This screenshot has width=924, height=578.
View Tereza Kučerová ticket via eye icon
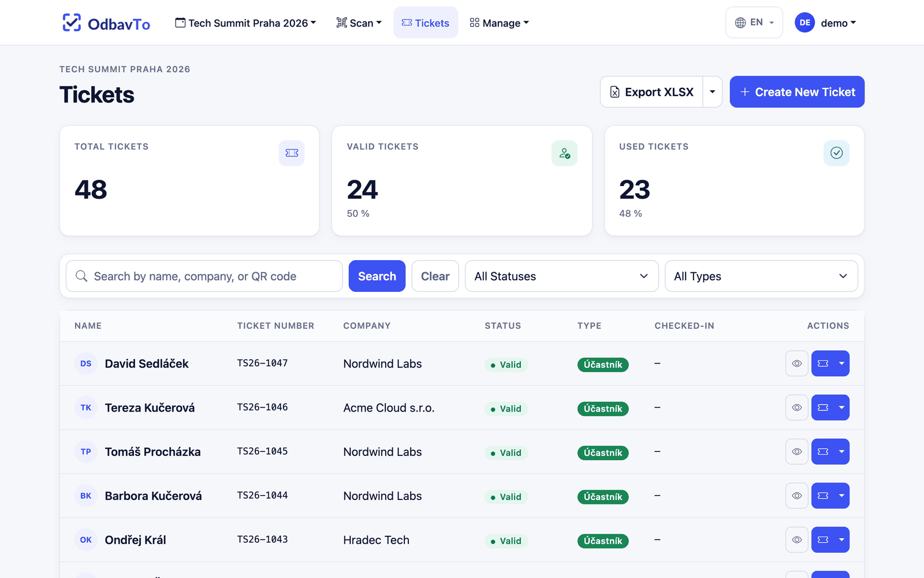click(x=797, y=407)
